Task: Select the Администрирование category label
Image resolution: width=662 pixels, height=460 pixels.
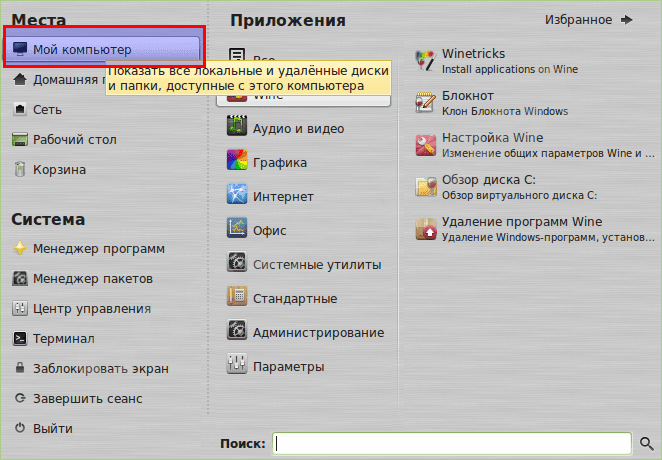Action: 318,333
